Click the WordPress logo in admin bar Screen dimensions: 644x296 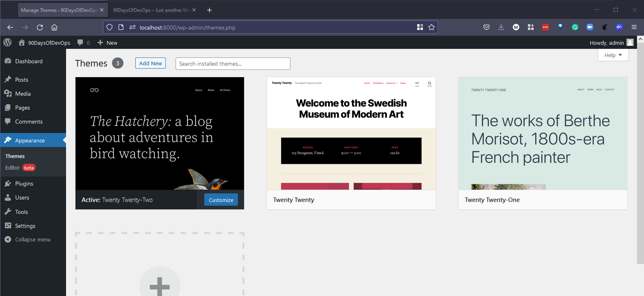tap(7, 42)
